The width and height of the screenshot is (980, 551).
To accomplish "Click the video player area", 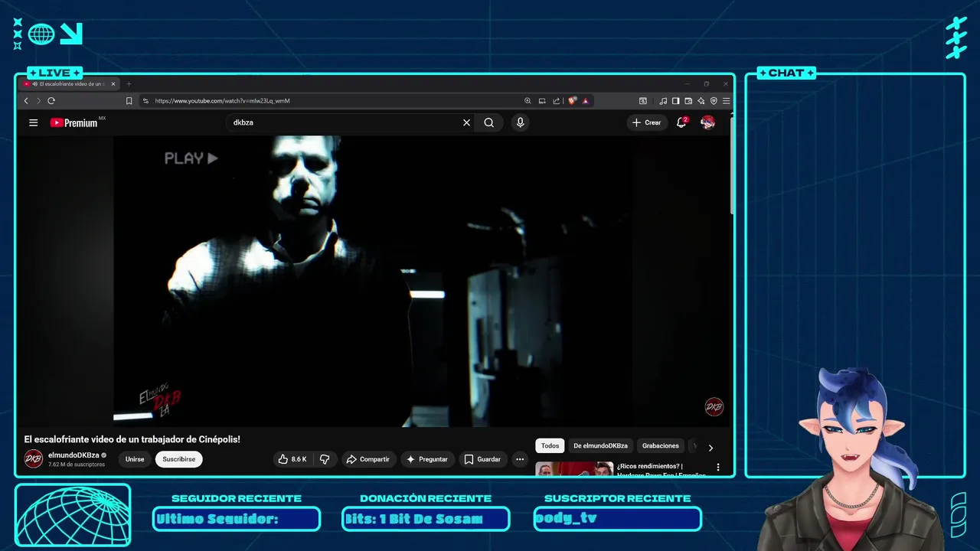I will tap(373, 281).
